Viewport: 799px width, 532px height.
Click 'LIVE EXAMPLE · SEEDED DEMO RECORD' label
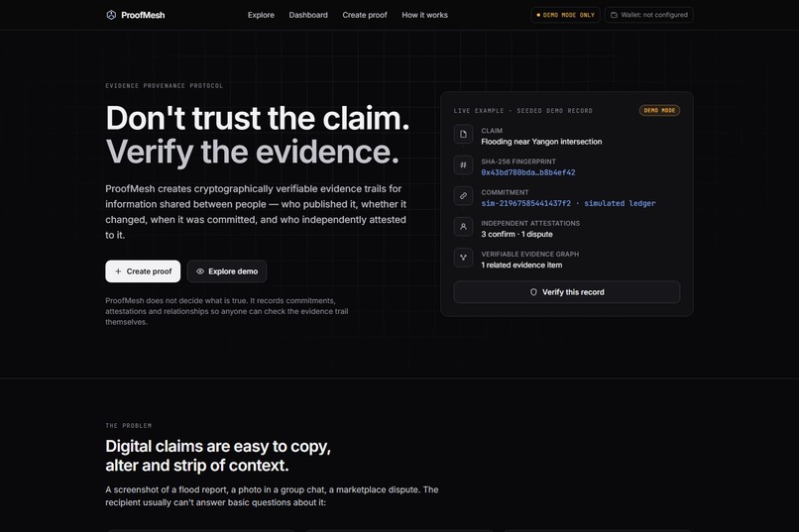(522, 111)
